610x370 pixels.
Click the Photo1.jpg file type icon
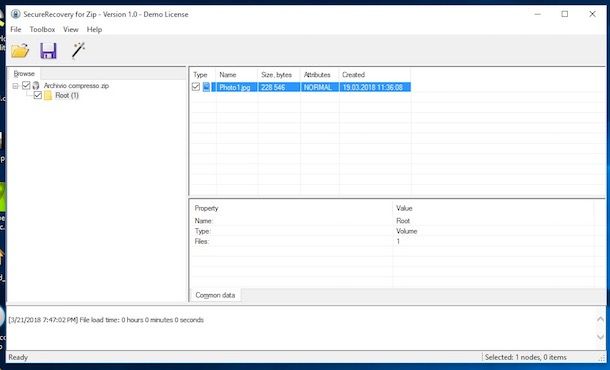206,87
